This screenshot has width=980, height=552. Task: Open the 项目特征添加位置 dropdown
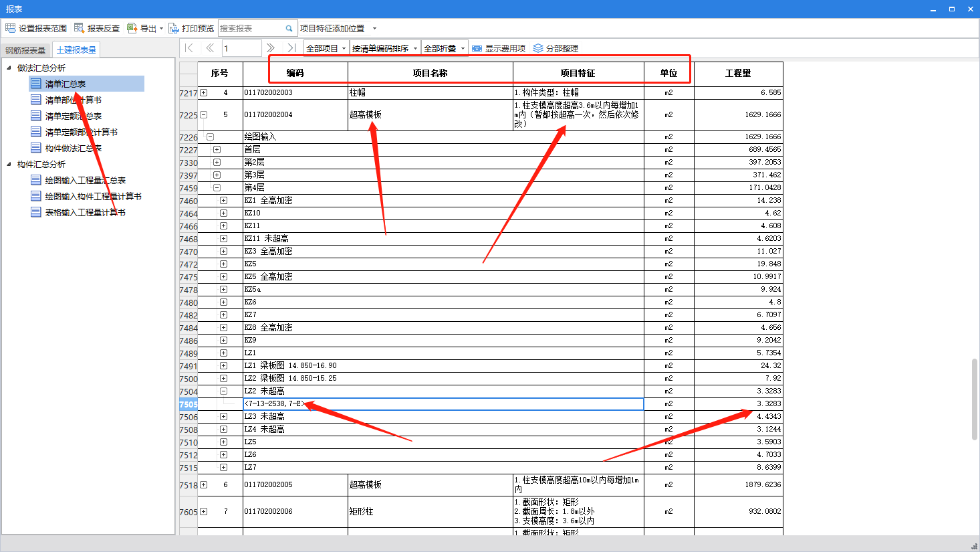coord(374,28)
